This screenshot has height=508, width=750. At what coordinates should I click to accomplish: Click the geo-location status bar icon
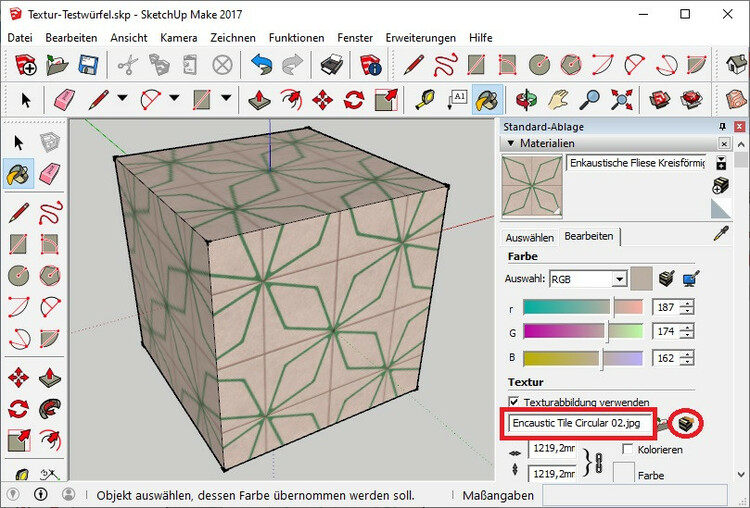point(12,494)
